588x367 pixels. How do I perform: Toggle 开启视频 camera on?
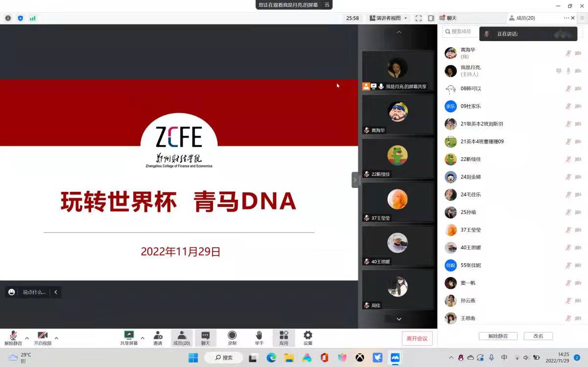pyautogui.click(x=43, y=338)
